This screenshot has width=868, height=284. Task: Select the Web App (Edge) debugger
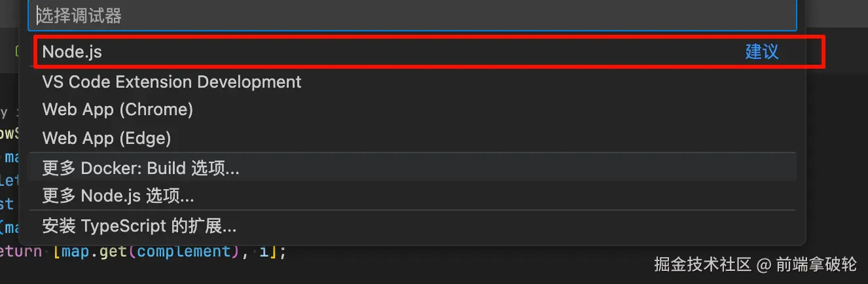click(107, 138)
